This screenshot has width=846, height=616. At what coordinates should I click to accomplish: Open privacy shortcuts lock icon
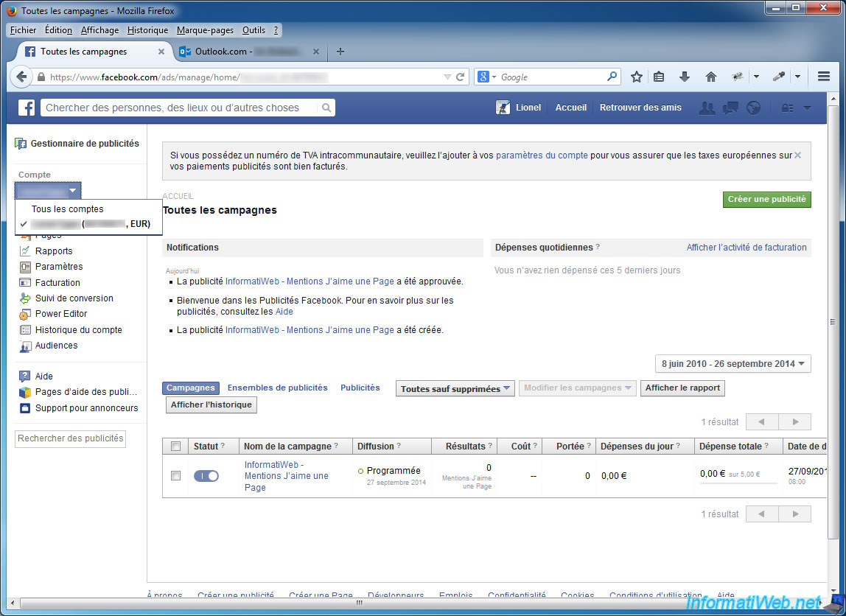pyautogui.click(x=788, y=108)
